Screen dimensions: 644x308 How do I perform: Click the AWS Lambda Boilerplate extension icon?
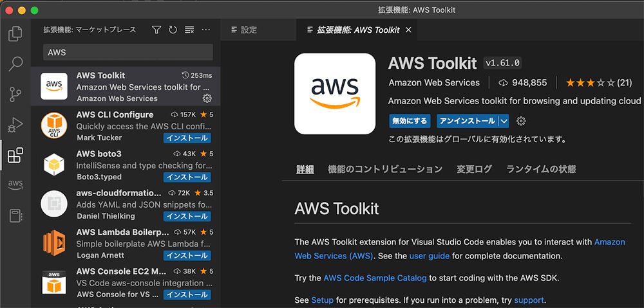(54, 243)
